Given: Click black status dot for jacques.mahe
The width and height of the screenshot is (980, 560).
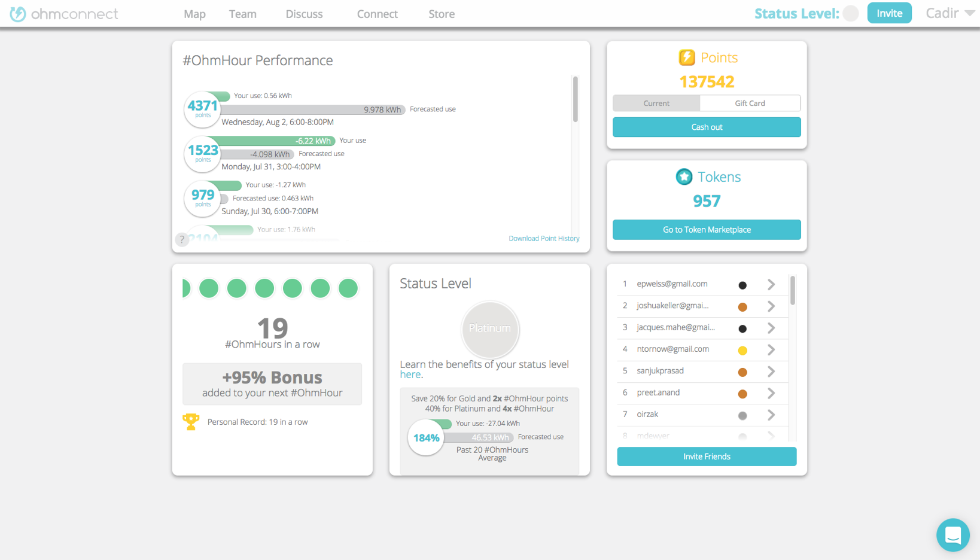Looking at the screenshot, I should tap(742, 328).
